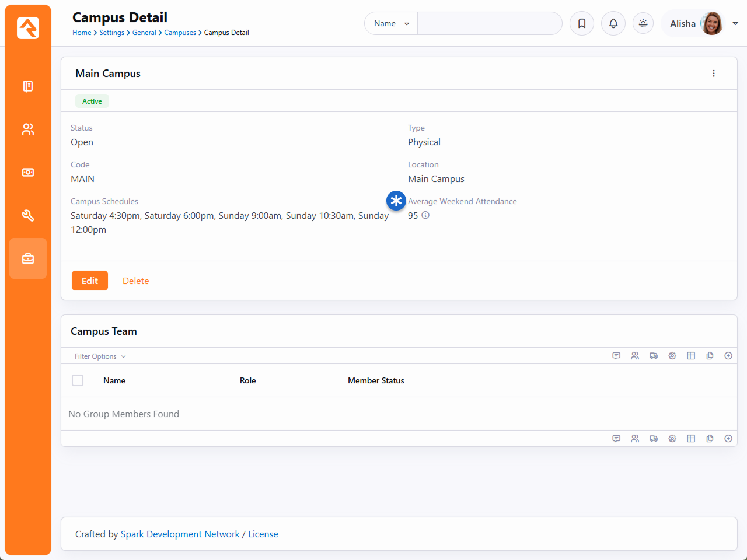Expand Filter Options in Campus Team
This screenshot has width=747, height=560.
coord(100,356)
